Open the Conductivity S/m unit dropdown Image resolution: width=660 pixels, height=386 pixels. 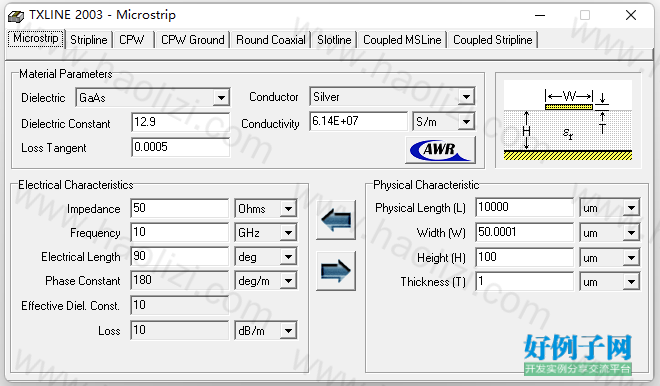[x=466, y=122]
